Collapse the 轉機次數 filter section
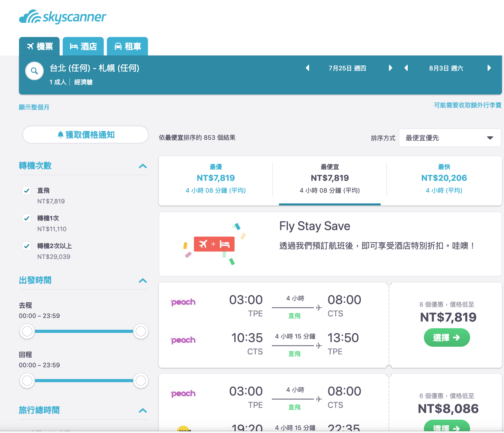 [143, 166]
